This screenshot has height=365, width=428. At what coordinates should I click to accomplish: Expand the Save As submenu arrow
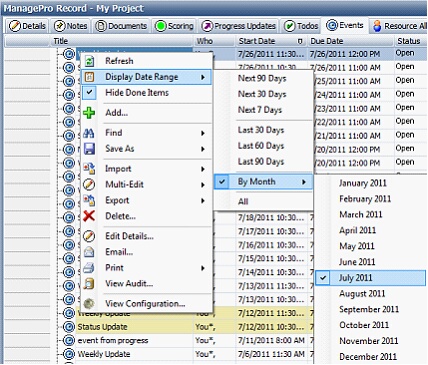[203, 149]
